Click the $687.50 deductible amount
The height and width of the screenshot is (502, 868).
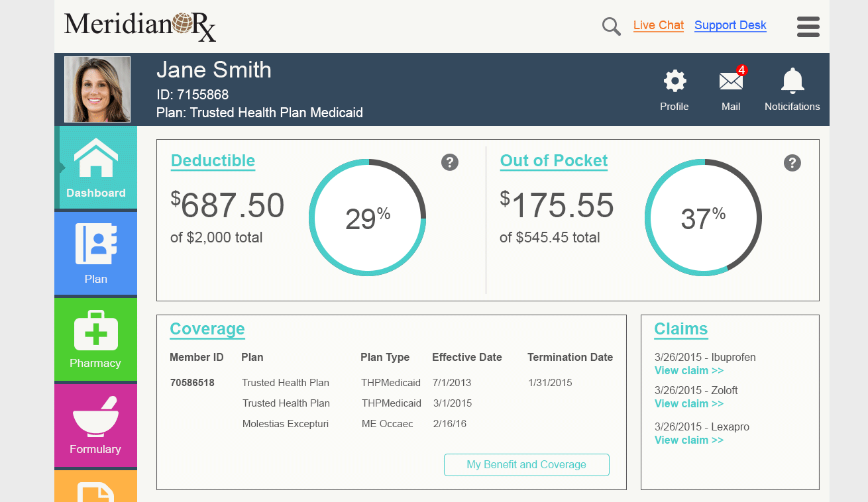227,205
